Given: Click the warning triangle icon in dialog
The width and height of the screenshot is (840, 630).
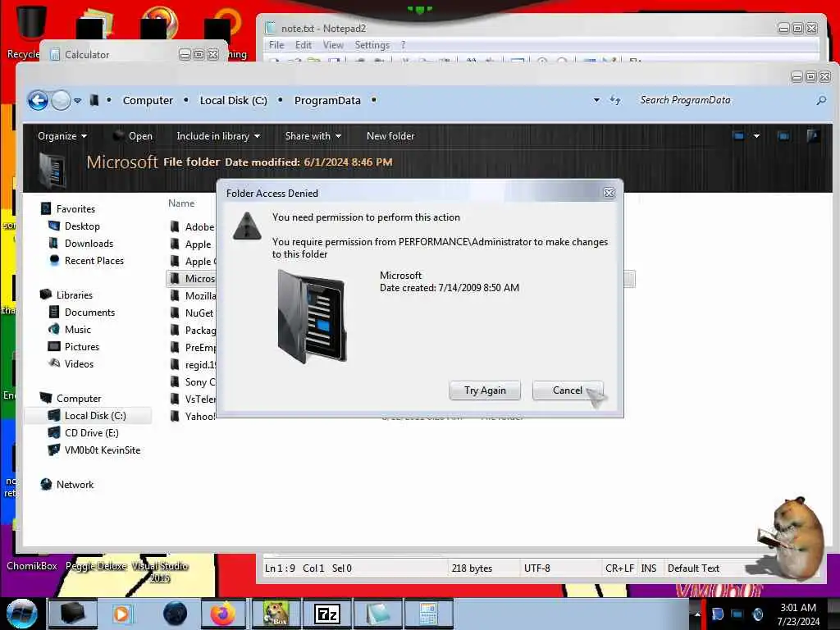Looking at the screenshot, I should pos(247,226).
